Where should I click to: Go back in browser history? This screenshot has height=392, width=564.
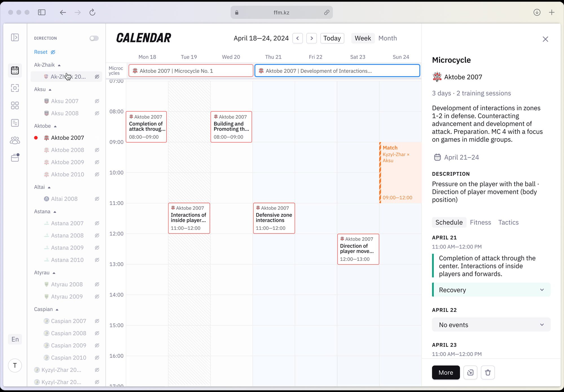pyautogui.click(x=63, y=12)
